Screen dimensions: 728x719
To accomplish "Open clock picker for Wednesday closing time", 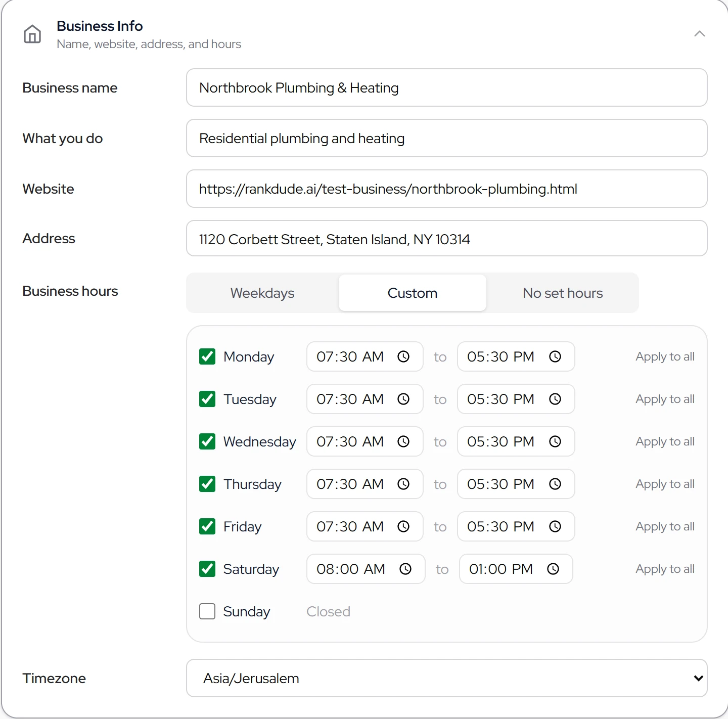I will click(x=555, y=441).
